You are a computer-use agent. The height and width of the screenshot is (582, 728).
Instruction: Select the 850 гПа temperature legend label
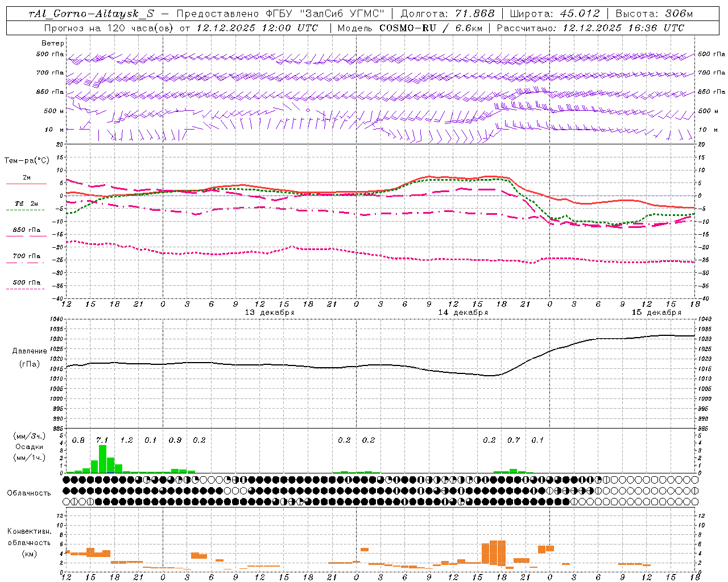coord(27,230)
